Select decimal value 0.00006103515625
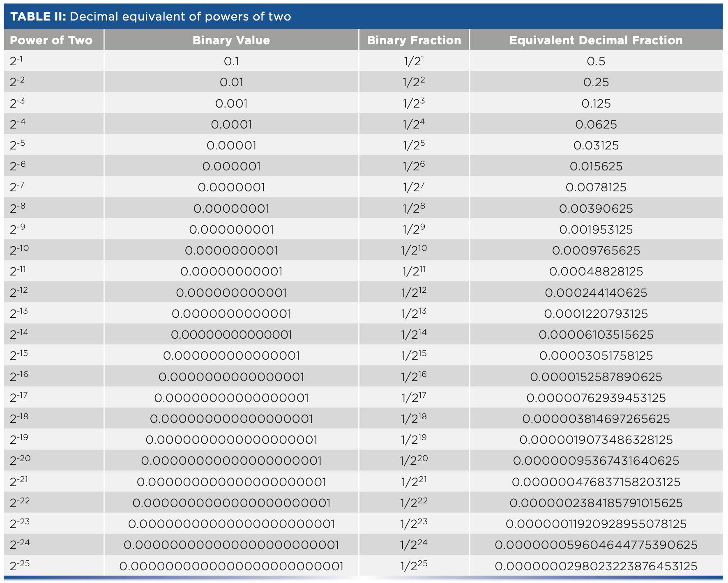 (596, 335)
